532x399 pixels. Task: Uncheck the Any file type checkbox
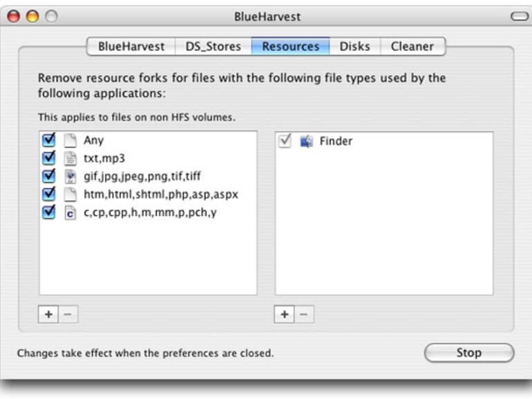[48, 140]
